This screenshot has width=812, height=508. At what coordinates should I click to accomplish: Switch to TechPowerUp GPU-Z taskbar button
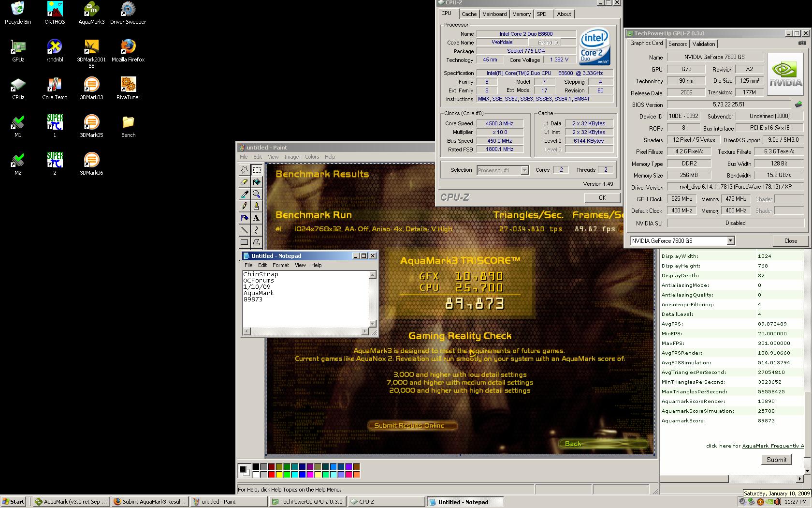tap(307, 502)
